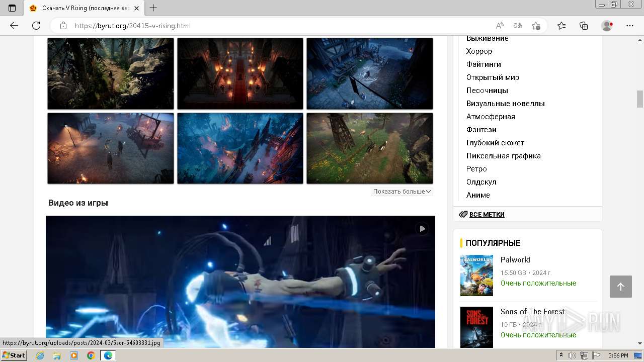644x362 pixels.
Task: Open the red carpet hall screenshot thumbnail
Action: (240, 73)
